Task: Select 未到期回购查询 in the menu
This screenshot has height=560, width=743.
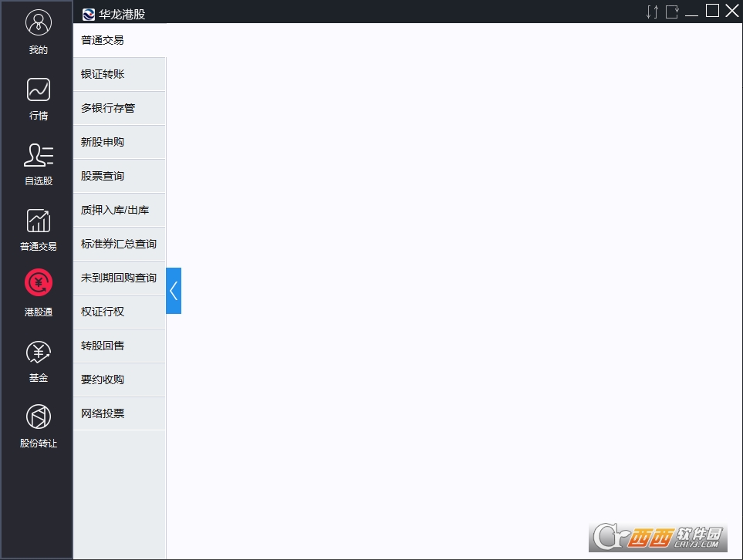Action: coord(120,278)
